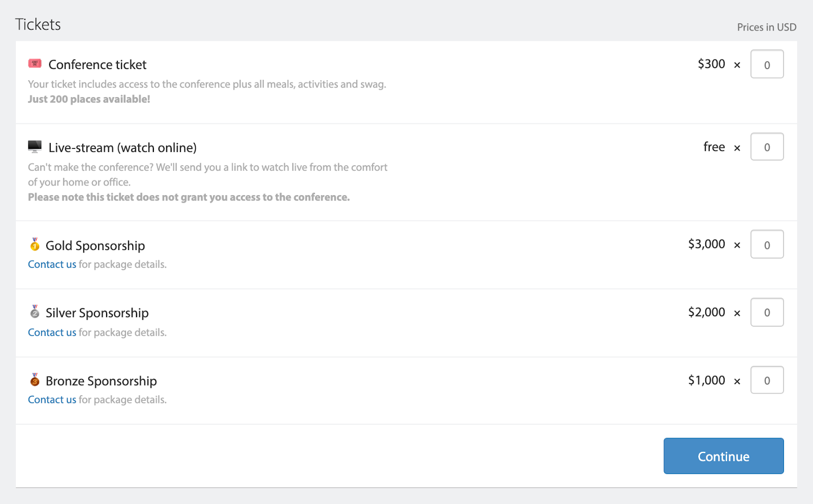The width and height of the screenshot is (813, 504).
Task: Focus the Live-stream quantity field
Action: [767, 147]
